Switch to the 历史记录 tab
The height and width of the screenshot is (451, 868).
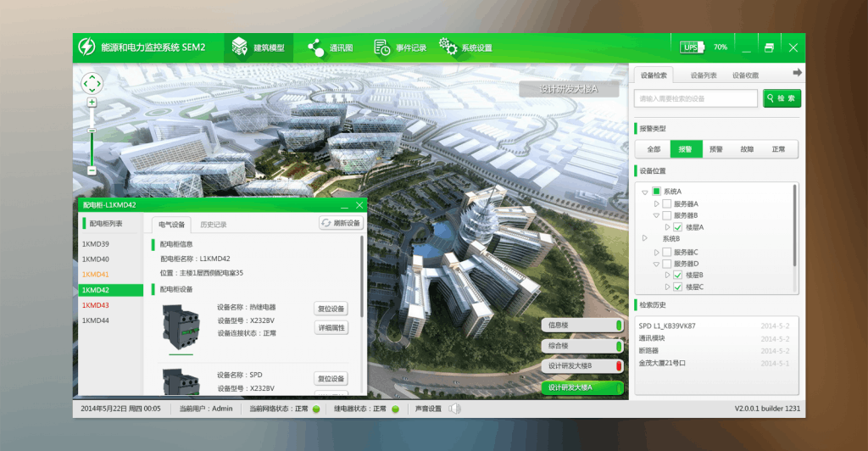214,225
